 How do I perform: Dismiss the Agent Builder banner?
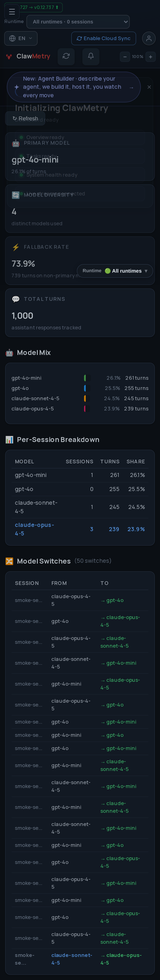[x=149, y=87]
